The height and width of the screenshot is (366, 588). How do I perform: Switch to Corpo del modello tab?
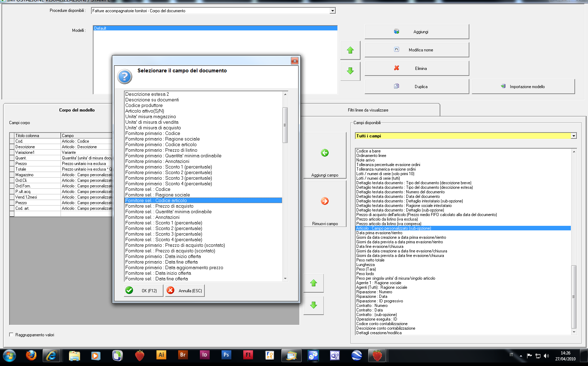point(77,110)
